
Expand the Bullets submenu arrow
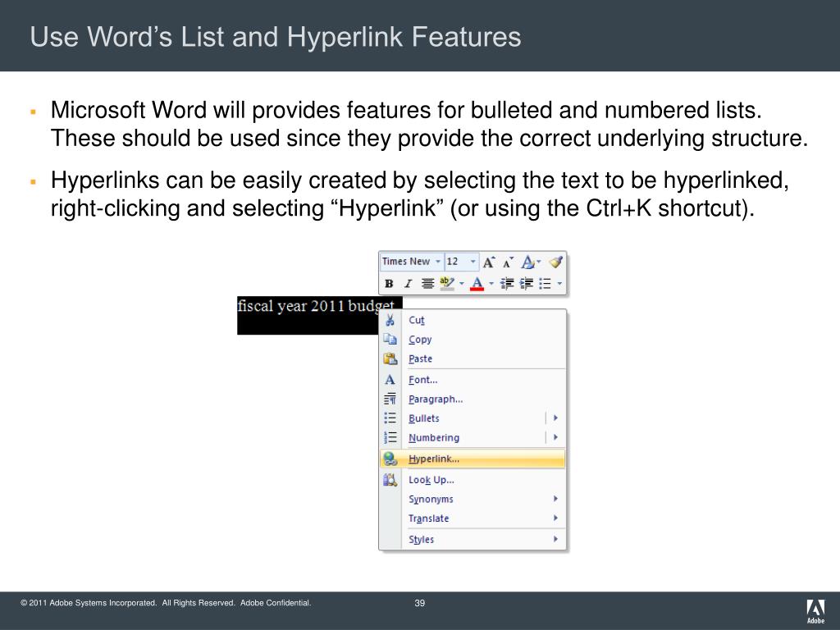[555, 418]
